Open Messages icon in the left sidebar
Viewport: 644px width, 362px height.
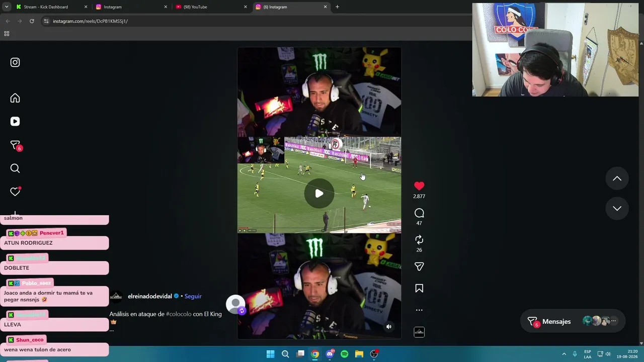click(x=15, y=145)
